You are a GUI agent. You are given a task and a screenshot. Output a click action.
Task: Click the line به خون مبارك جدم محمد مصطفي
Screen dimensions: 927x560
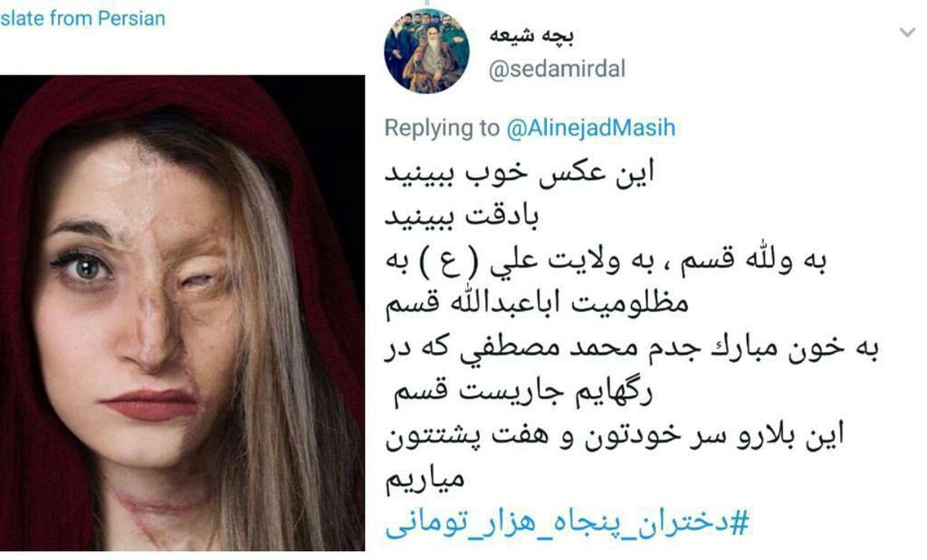click(x=632, y=348)
